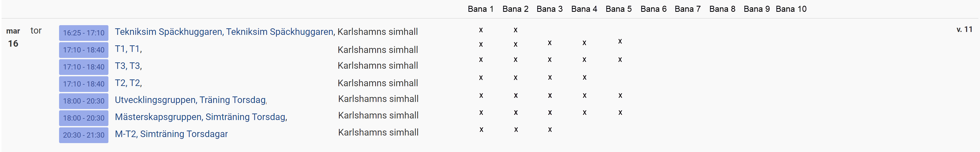Open the T3, T3 session link

[x=128, y=66]
